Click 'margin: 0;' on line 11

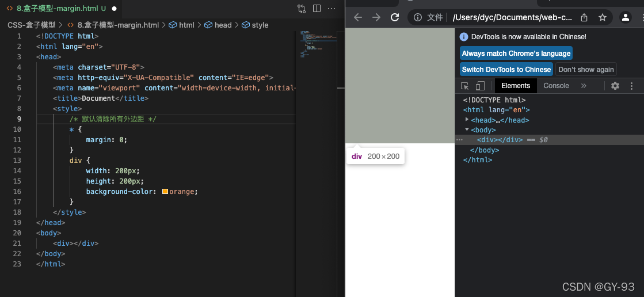coord(107,140)
